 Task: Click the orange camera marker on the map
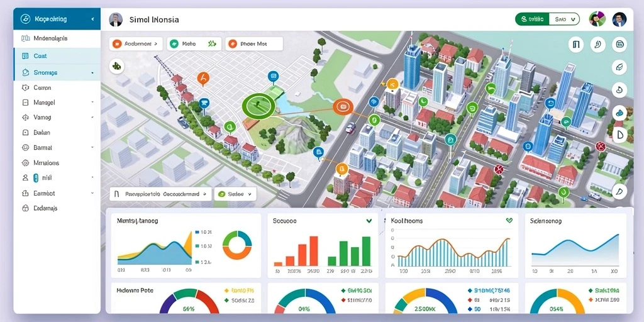tap(342, 107)
